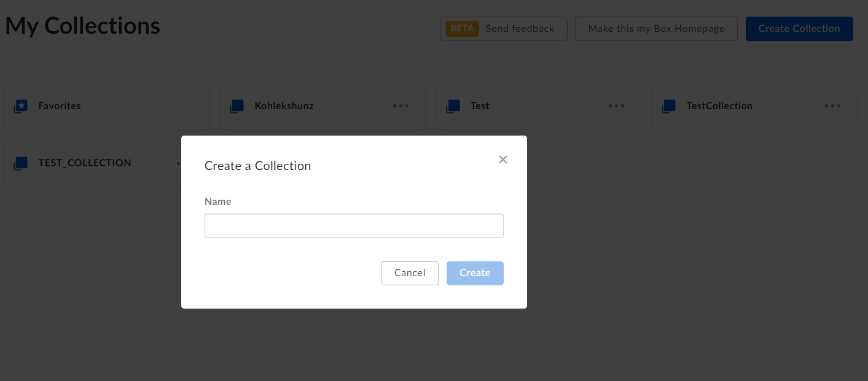Open the Test collection ellipsis menu

click(616, 106)
